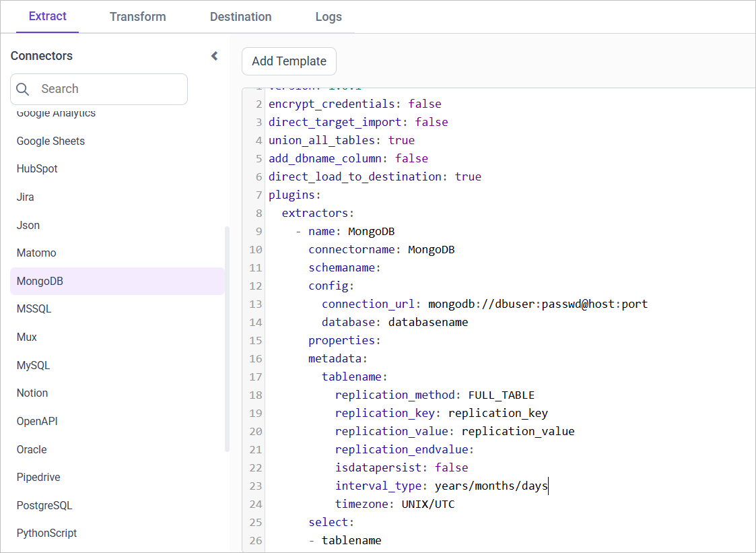The width and height of the screenshot is (756, 553).
Task: Choose the Oracle connector
Action: [x=31, y=449]
